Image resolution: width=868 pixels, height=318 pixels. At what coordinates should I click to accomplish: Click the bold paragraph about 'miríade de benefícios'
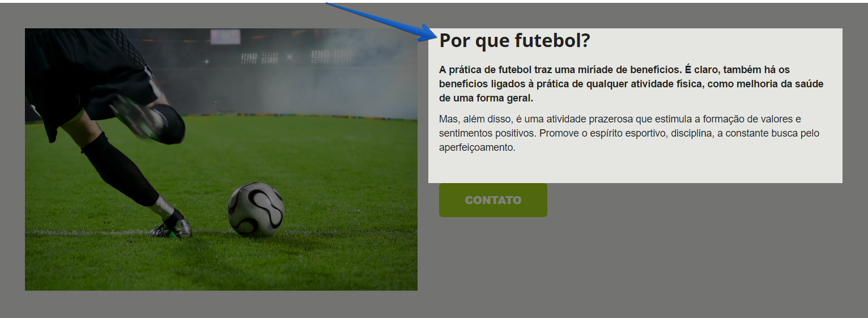(631, 84)
